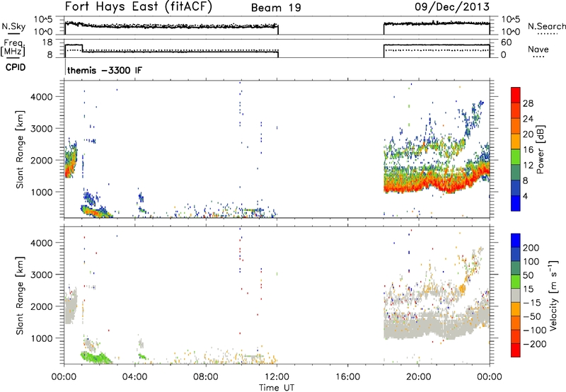
Task: Click the '4' tick on the power colorbar
Action: point(525,196)
